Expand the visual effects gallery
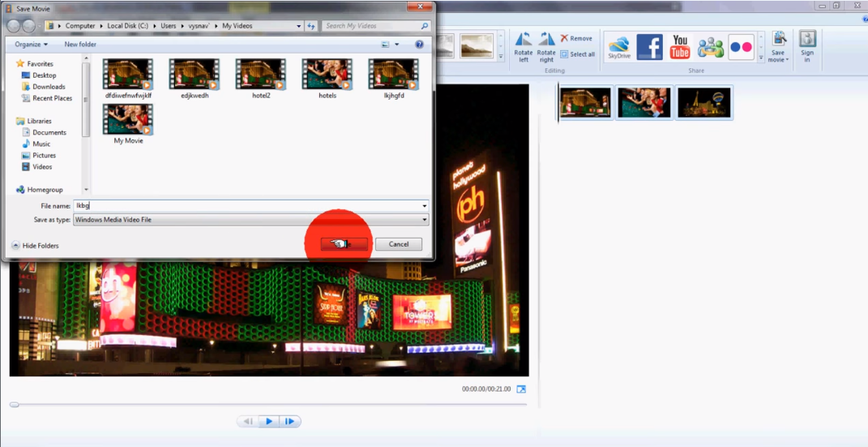 tap(500, 57)
